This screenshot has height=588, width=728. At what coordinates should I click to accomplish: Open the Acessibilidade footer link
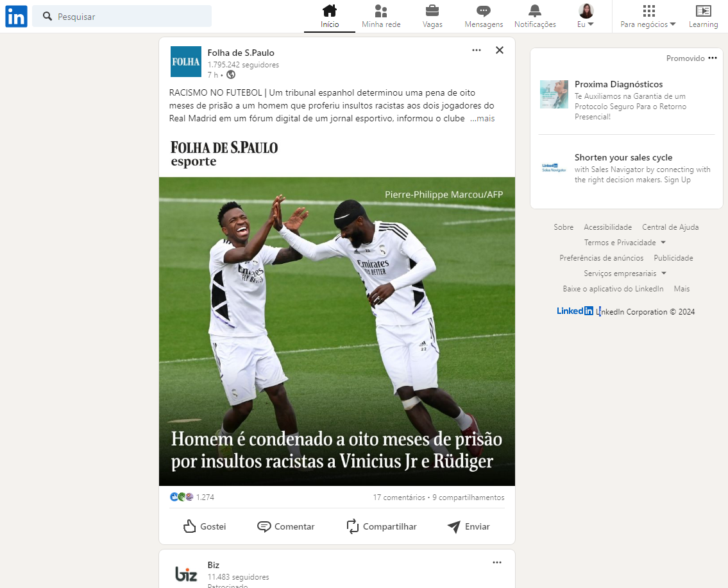click(x=608, y=227)
